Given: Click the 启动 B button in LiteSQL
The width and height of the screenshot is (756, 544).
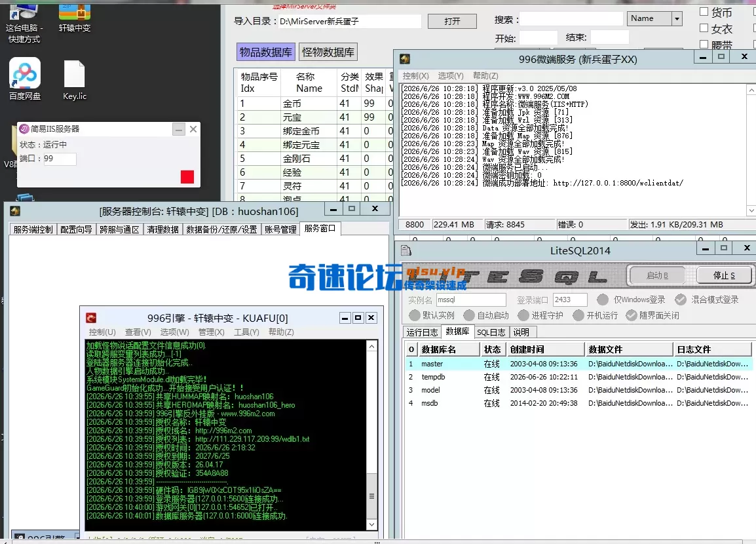Looking at the screenshot, I should pos(657,275).
